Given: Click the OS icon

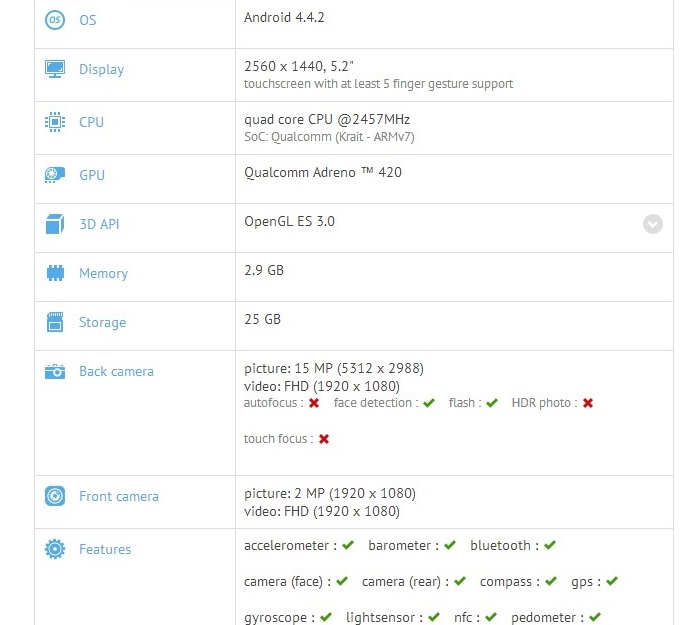Looking at the screenshot, I should click(x=55, y=20).
